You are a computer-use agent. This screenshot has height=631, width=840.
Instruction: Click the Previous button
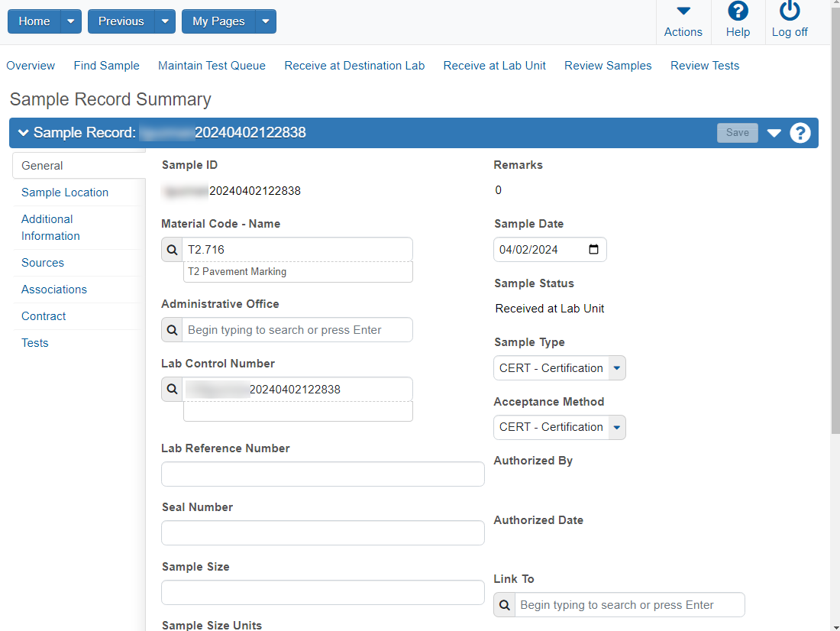(x=121, y=21)
